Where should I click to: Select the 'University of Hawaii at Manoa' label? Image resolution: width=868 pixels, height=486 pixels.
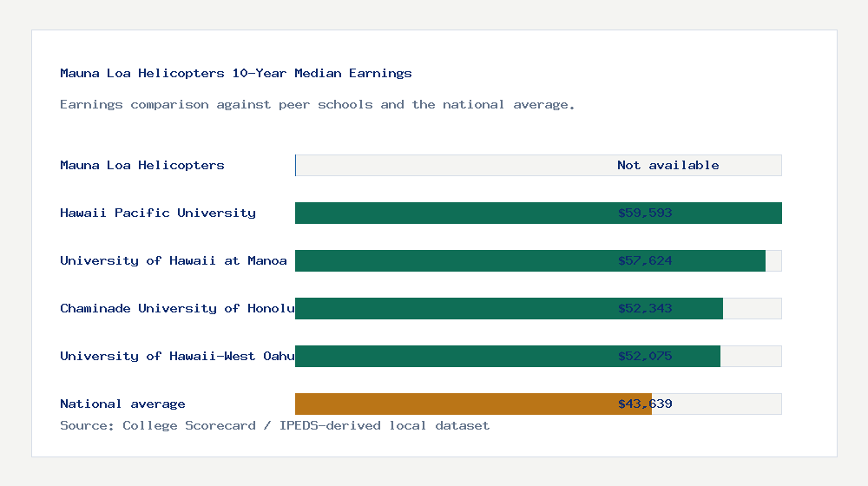(x=174, y=260)
